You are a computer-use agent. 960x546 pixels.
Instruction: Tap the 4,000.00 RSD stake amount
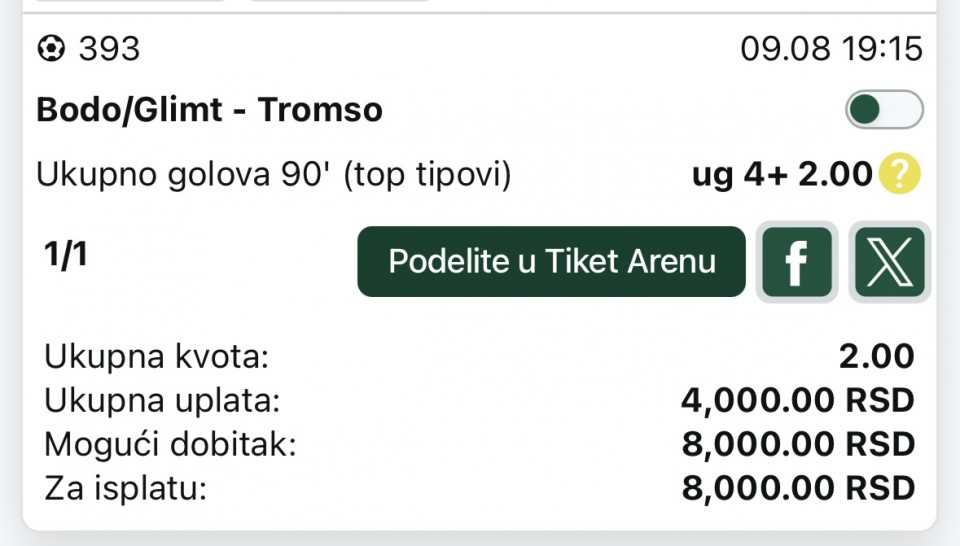point(798,401)
